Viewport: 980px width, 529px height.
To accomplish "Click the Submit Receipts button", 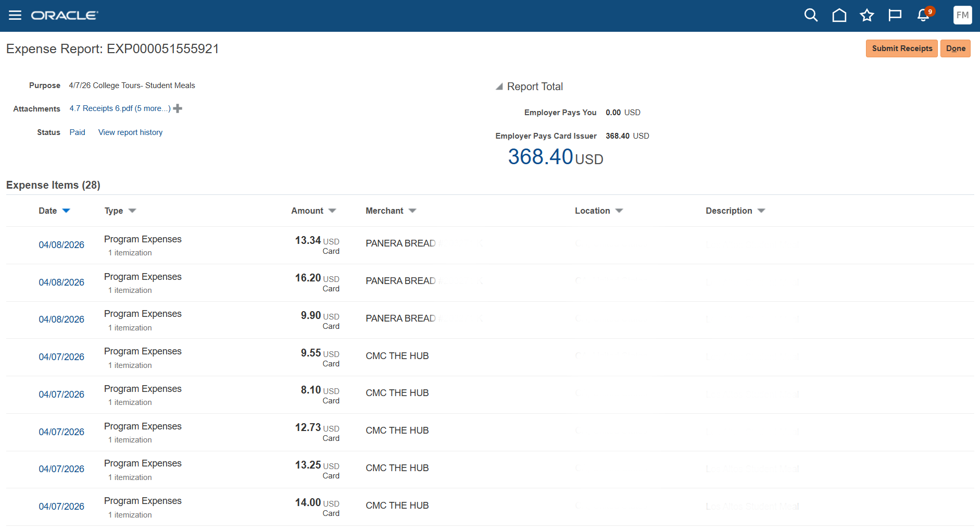I will click(902, 48).
